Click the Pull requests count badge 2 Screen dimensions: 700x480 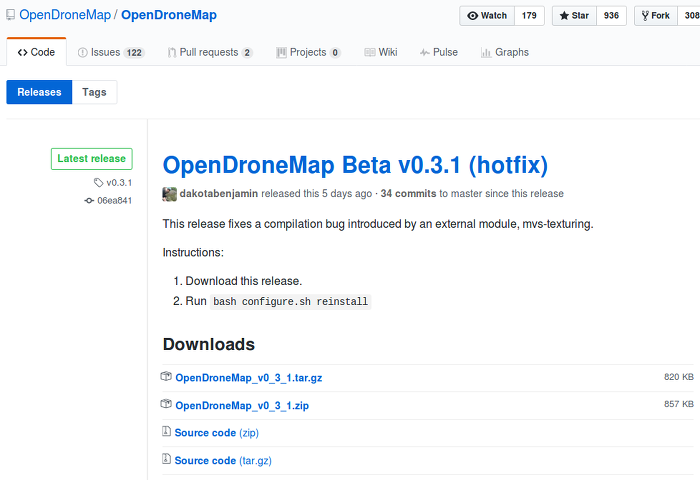pyautogui.click(x=247, y=53)
